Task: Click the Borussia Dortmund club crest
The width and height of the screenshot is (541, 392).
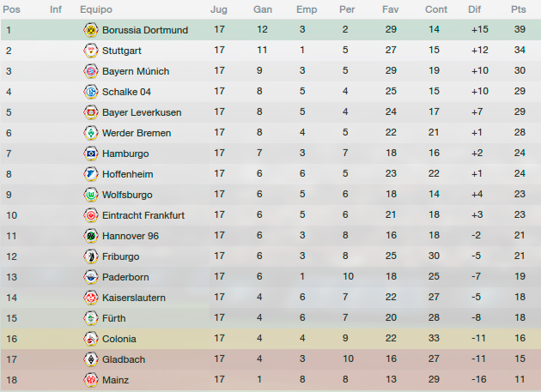Action: pyautogui.click(x=91, y=30)
